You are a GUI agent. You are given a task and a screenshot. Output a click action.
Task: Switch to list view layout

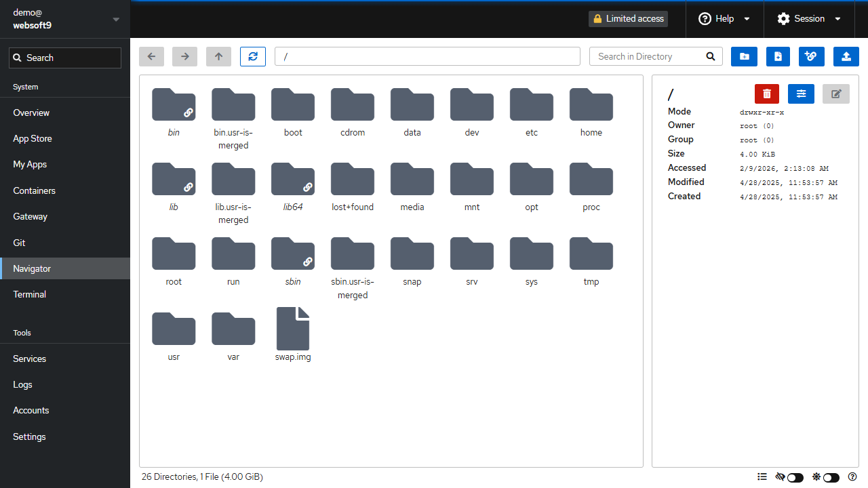762,477
